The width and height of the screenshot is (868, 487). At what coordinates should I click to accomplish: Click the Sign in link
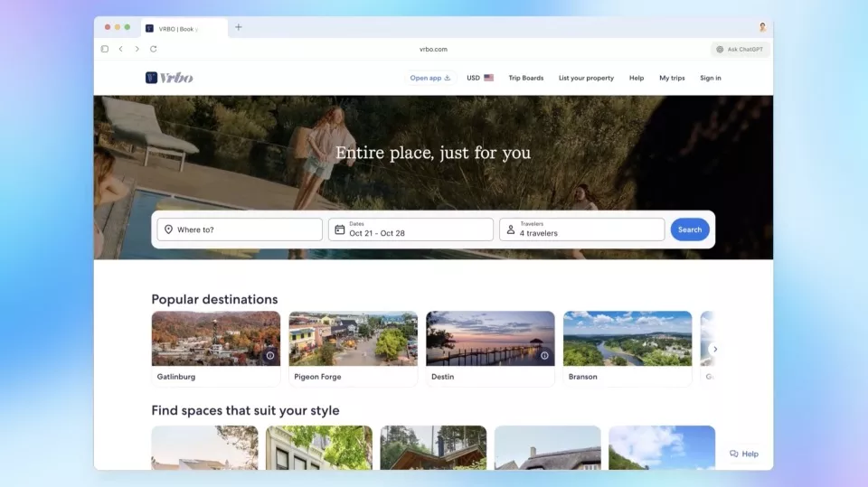pyautogui.click(x=711, y=78)
